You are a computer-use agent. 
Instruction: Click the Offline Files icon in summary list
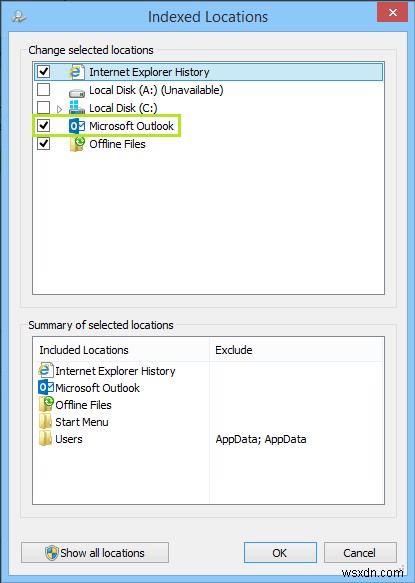tap(46, 404)
